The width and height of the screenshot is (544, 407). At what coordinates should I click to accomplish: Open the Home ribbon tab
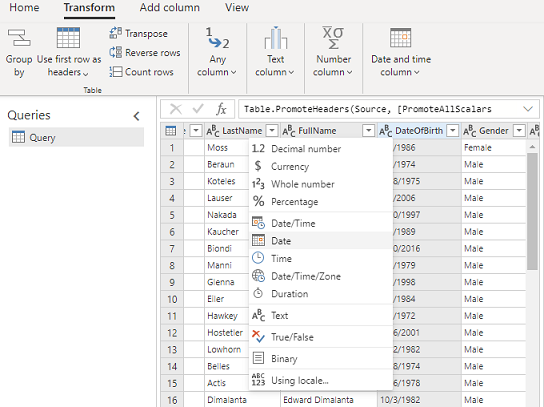point(24,8)
